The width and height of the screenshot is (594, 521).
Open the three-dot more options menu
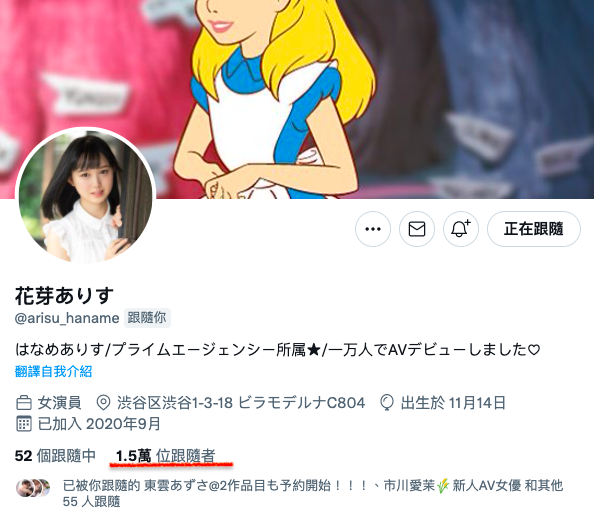click(373, 229)
